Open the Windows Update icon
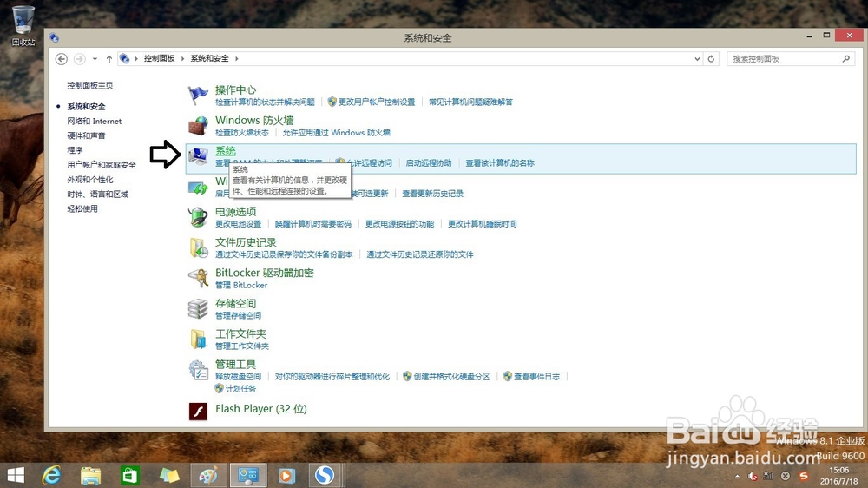The image size is (868, 488). click(x=198, y=188)
